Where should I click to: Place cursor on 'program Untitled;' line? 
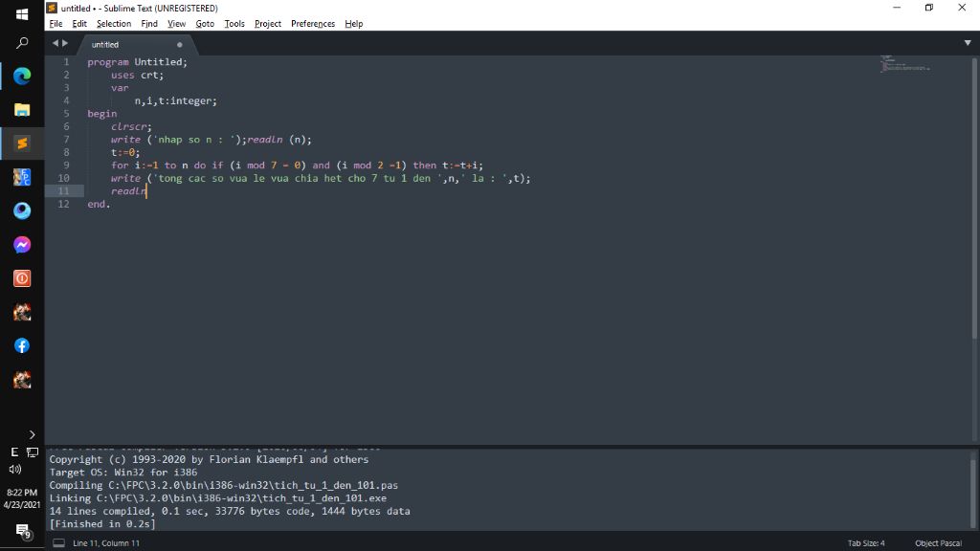click(x=138, y=62)
